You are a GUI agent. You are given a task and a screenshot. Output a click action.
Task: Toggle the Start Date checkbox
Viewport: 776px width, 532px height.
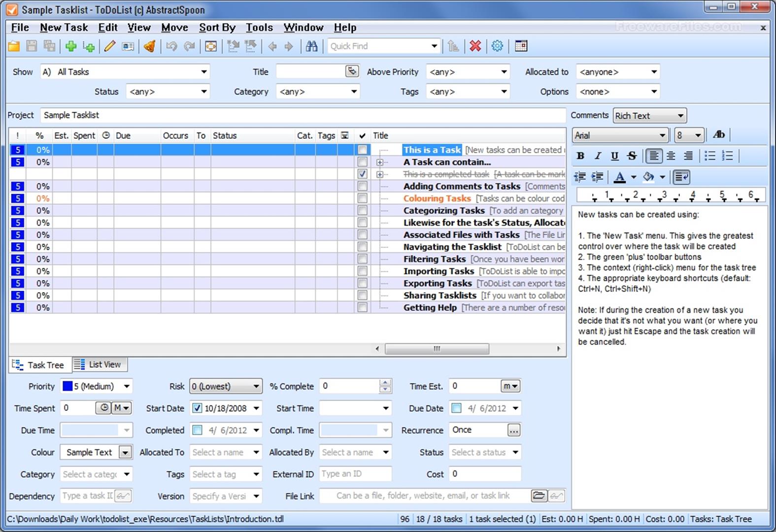point(197,408)
